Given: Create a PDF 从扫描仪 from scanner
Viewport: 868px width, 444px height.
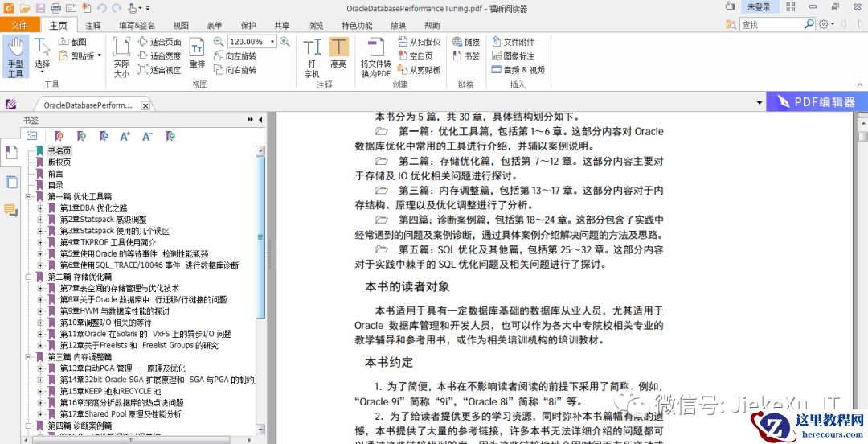Looking at the screenshot, I should point(419,42).
